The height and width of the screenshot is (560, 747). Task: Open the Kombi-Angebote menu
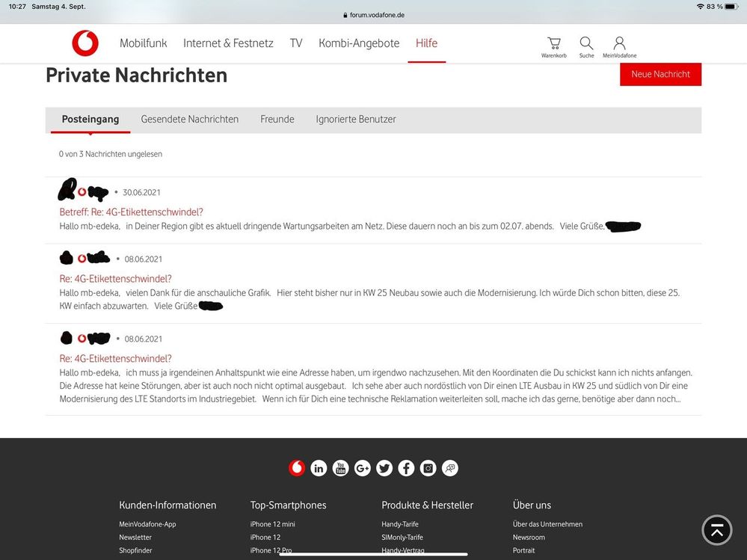359,43
